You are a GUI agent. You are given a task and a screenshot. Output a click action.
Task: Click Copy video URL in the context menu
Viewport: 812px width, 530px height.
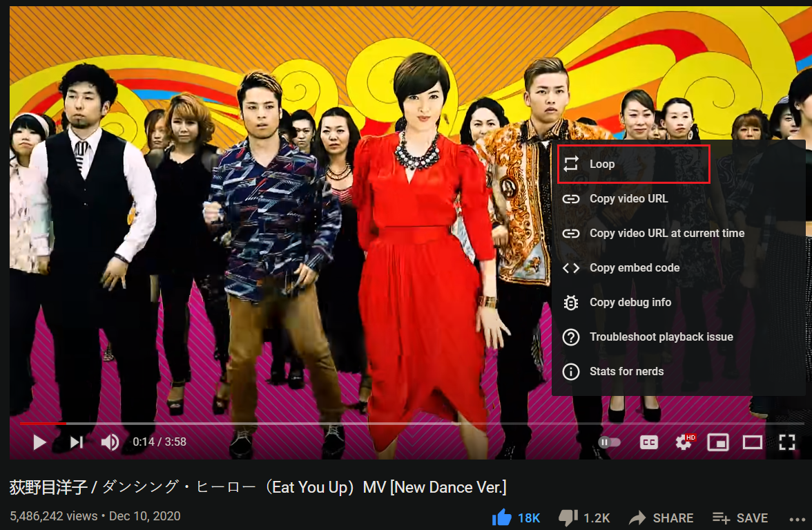(628, 198)
